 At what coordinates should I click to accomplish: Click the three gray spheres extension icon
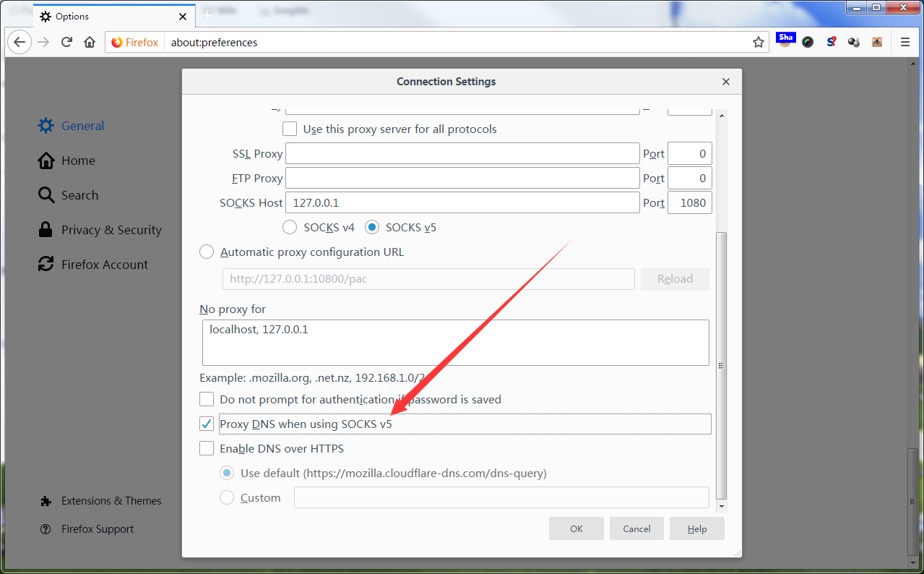pyautogui.click(x=854, y=42)
